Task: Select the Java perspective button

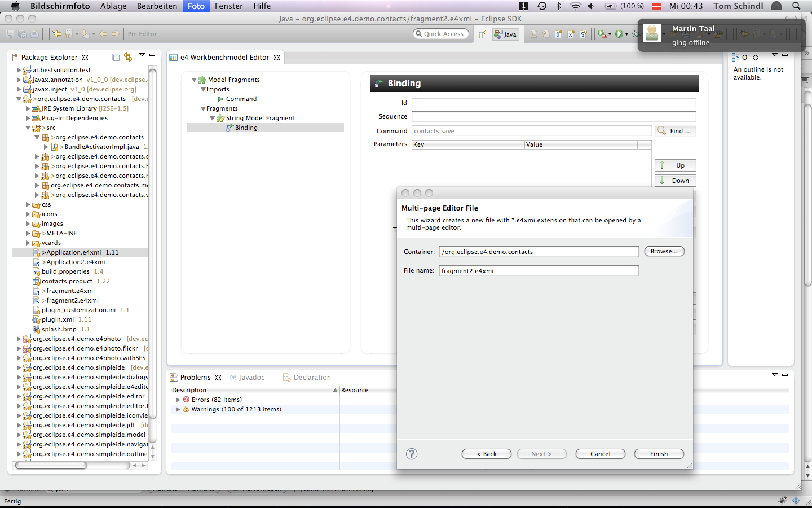Action: click(505, 34)
